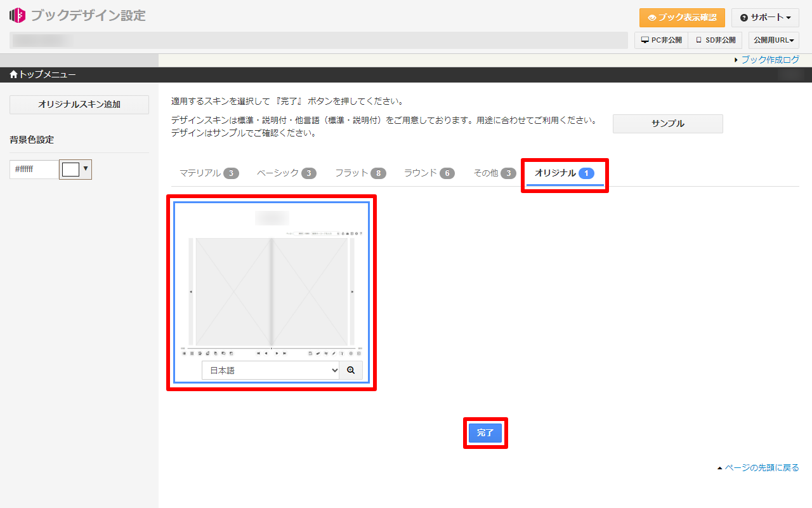Switch to the ベーシック tab

[x=285, y=173]
